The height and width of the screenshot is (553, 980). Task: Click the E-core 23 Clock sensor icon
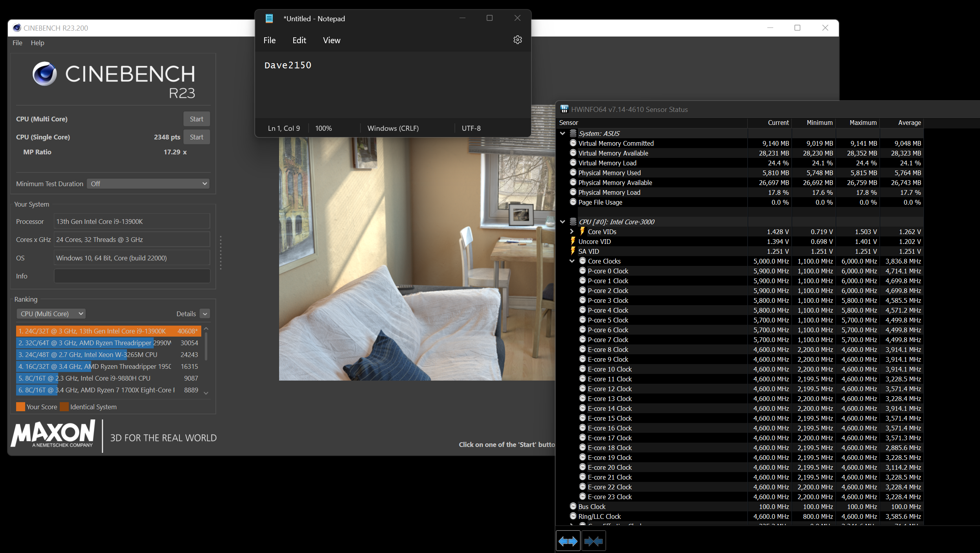click(583, 496)
